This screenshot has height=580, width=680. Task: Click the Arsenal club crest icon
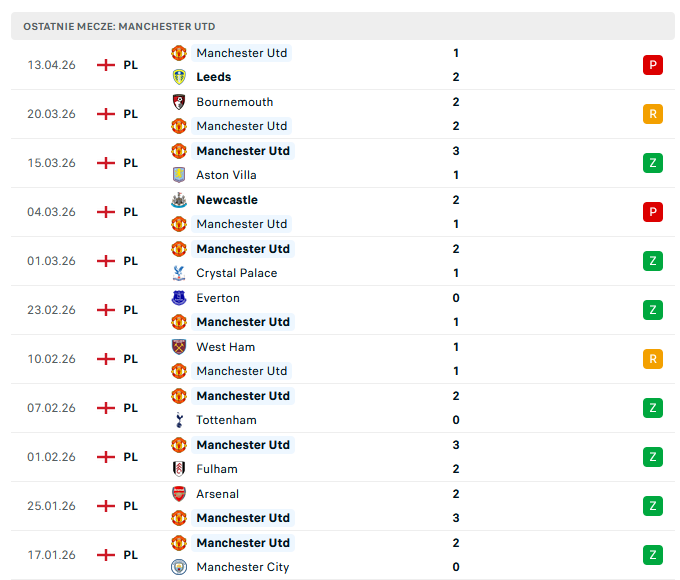click(179, 494)
